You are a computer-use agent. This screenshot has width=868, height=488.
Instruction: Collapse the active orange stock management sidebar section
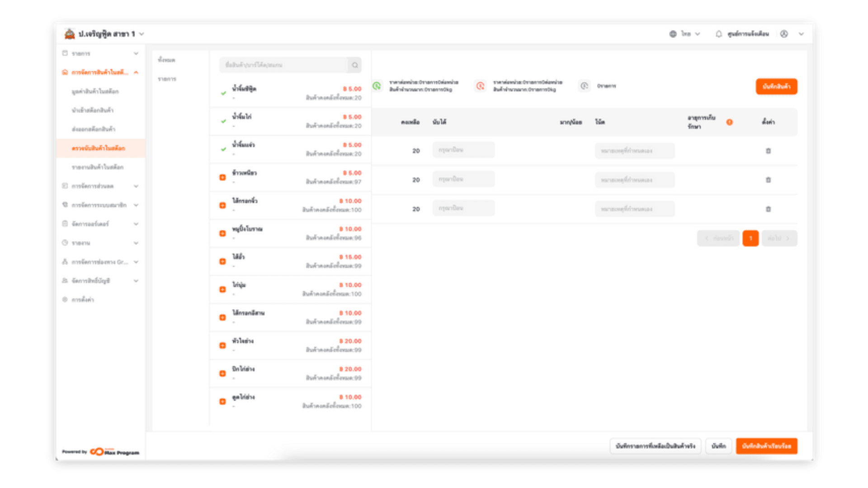click(100, 72)
